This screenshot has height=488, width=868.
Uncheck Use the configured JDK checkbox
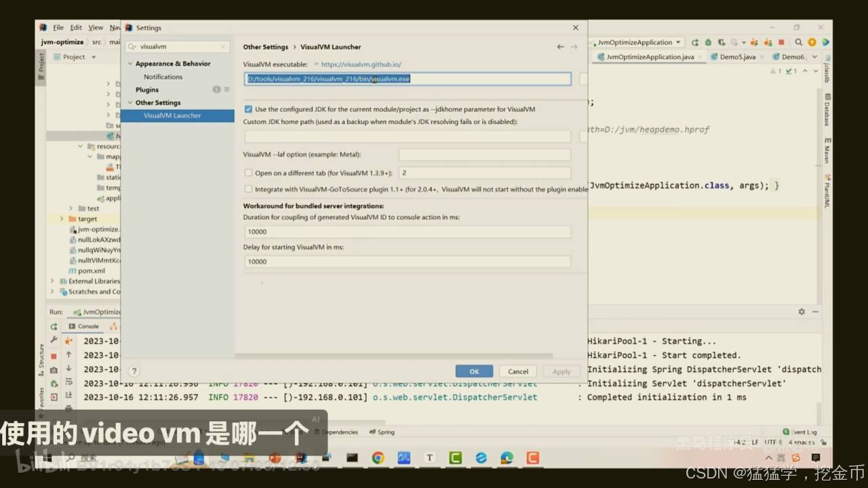[248, 109]
